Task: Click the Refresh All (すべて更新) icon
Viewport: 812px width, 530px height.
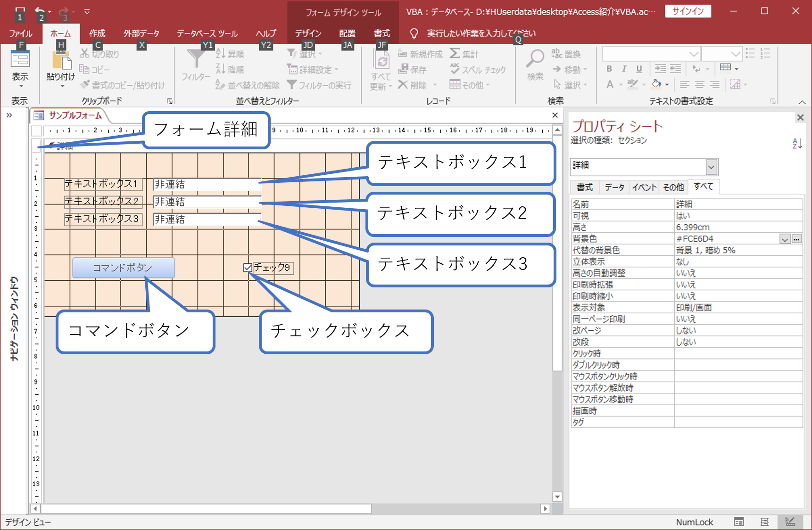Action: (381, 61)
